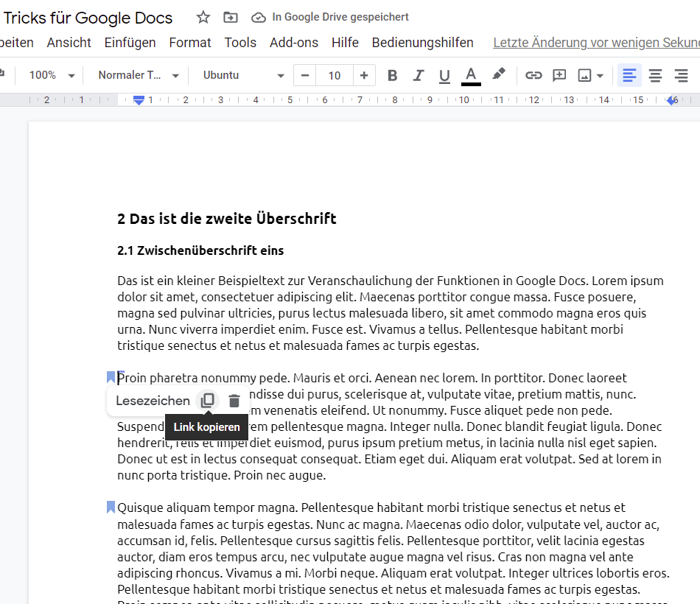Insert an image using toolbar icon

tap(584, 75)
